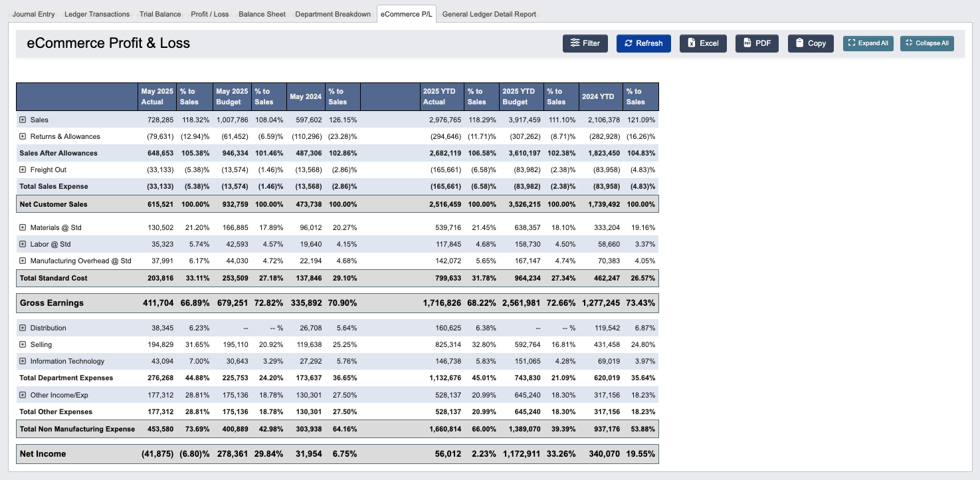980x480 pixels.
Task: Expand the Other Income/Exp row
Action: [23, 394]
